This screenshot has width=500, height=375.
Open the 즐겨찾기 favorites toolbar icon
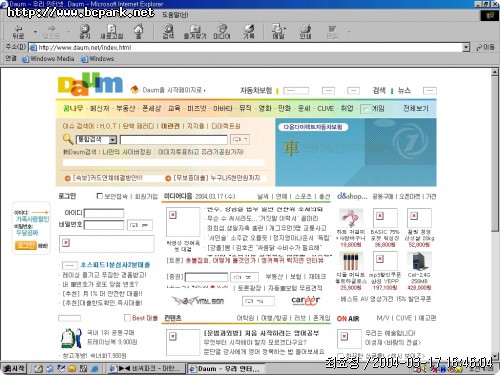(x=195, y=32)
